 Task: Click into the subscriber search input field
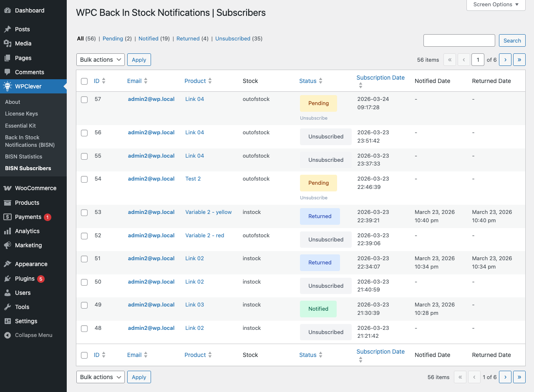[459, 40]
